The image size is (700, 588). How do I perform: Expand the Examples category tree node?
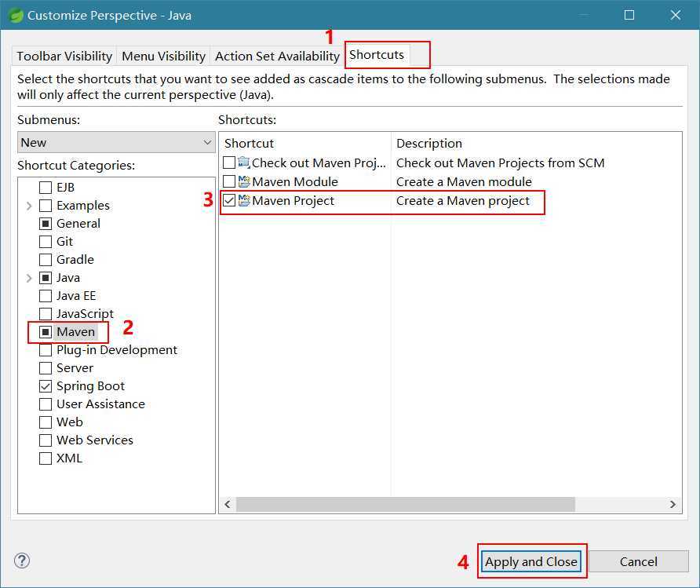coord(29,206)
